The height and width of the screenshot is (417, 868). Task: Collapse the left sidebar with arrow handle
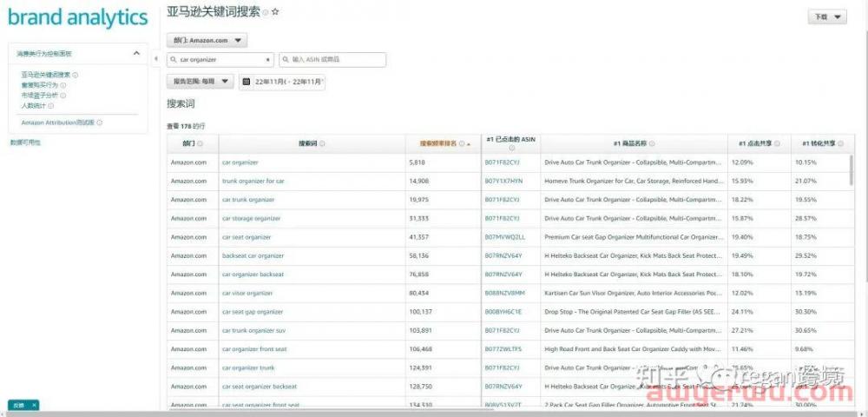point(155,58)
